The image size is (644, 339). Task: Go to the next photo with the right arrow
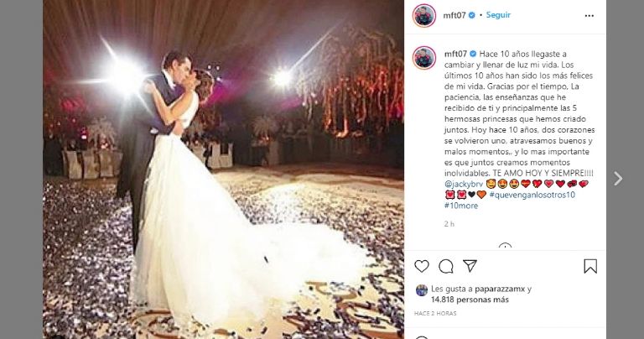pos(618,179)
